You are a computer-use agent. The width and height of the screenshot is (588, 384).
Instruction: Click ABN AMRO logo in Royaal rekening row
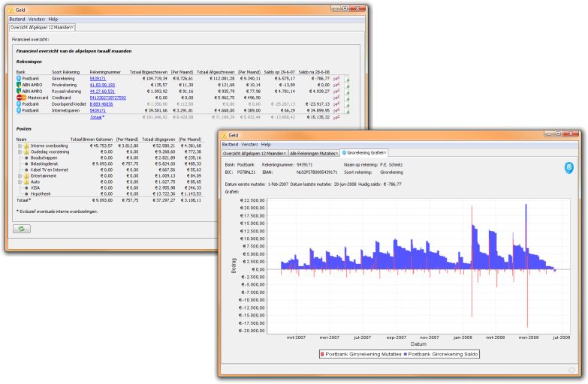tap(19, 91)
